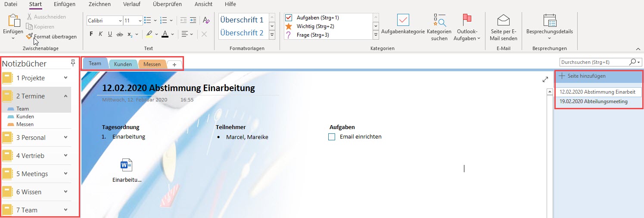This screenshot has width=644, height=218.
Task: Expand the Kategorien tag gallery
Action: (x=376, y=35)
